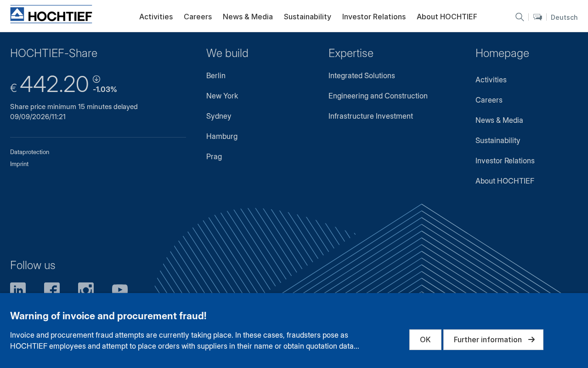The height and width of the screenshot is (368, 588).
Task: Switch language to Deutsch
Action: click(x=564, y=17)
